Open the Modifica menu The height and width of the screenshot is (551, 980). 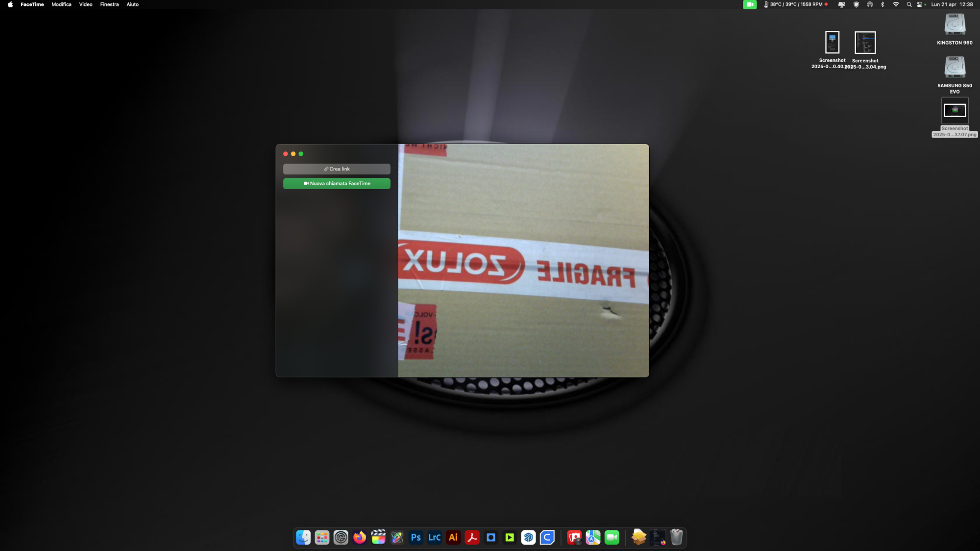click(61, 4)
